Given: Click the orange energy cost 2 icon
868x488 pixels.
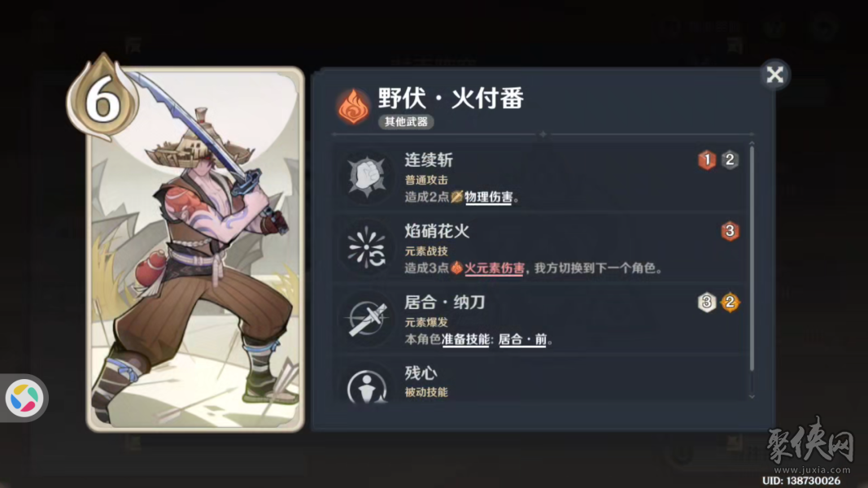Looking at the screenshot, I should (730, 302).
